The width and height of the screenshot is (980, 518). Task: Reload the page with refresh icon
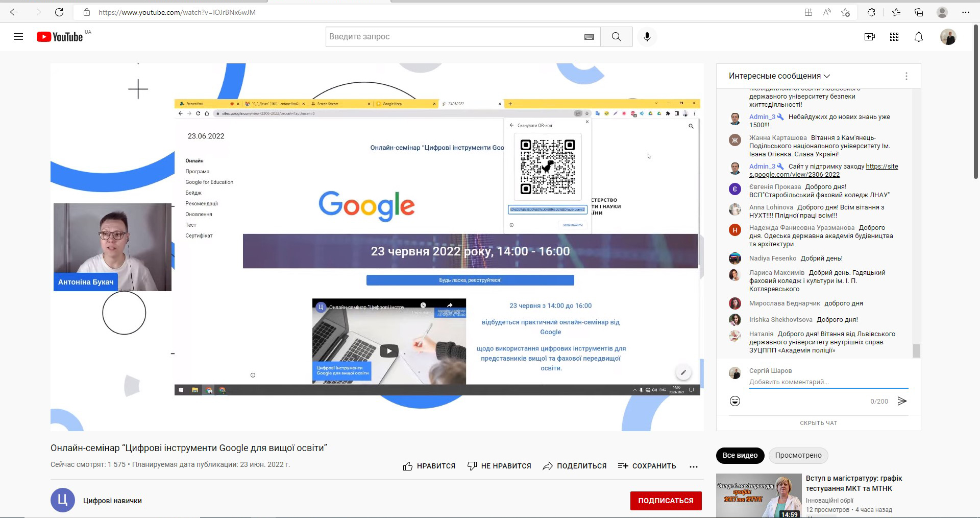click(x=59, y=12)
